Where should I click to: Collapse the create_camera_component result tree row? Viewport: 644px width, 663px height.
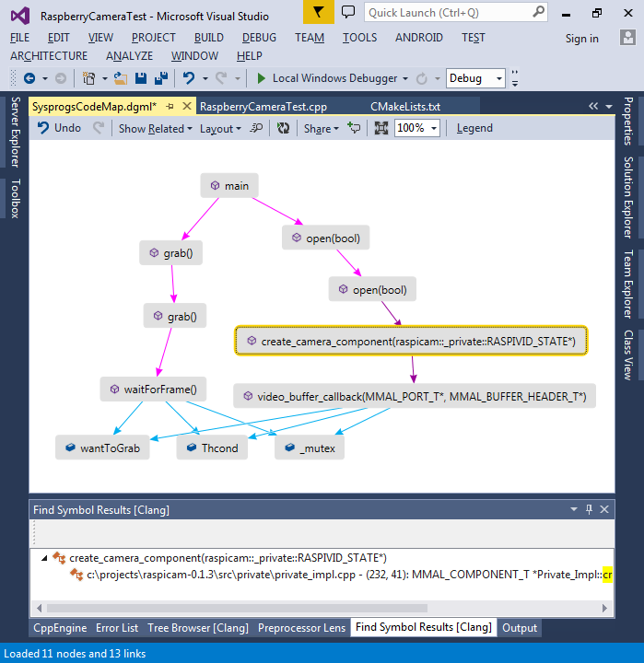[44, 558]
